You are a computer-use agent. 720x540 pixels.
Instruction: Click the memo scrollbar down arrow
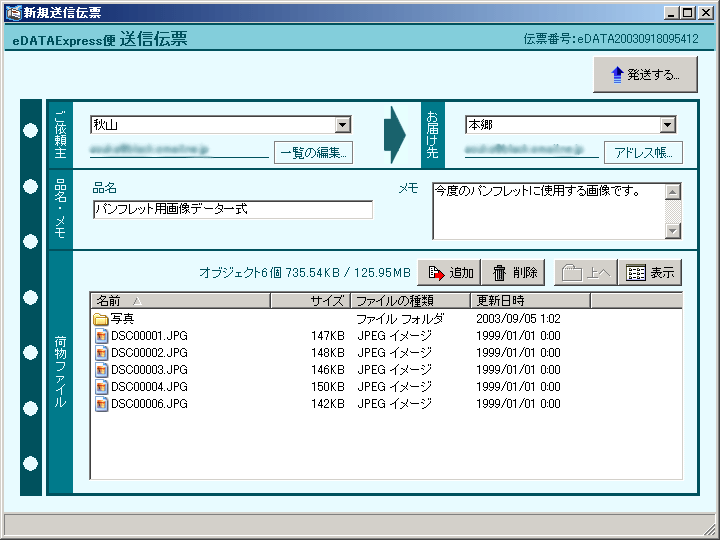(673, 231)
